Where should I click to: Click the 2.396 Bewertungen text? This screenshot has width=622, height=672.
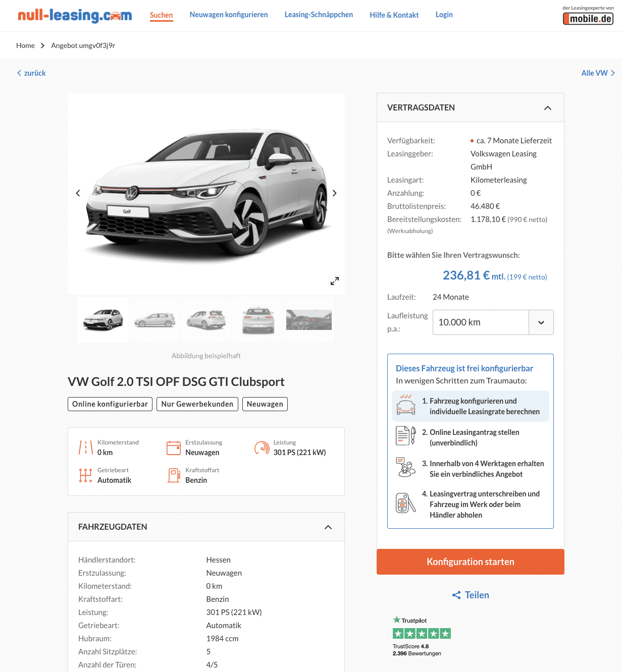(417, 653)
